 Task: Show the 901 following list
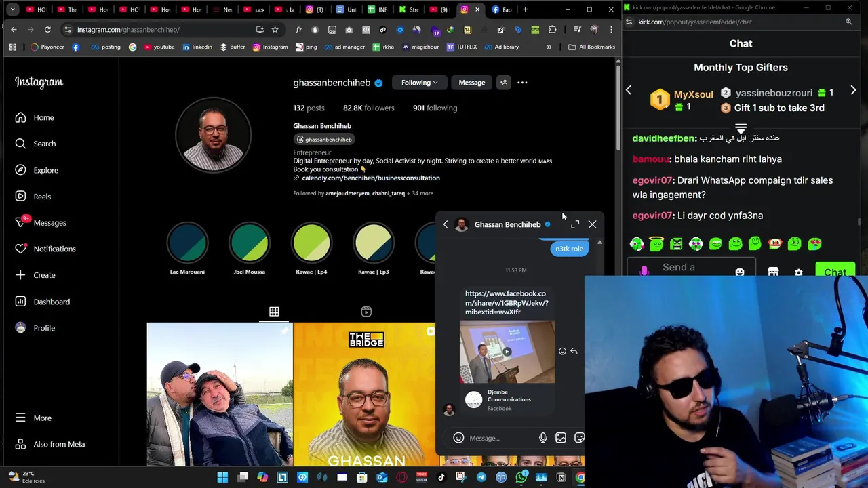click(435, 108)
